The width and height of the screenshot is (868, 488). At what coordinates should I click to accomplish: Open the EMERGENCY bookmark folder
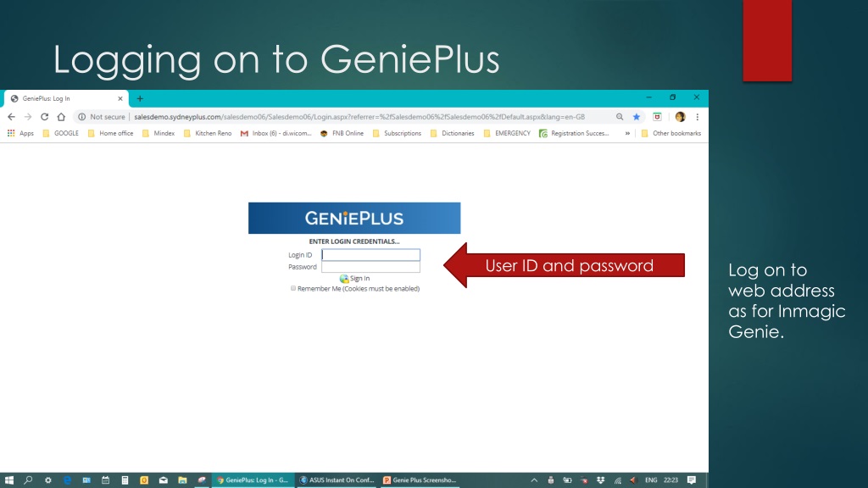pos(507,133)
